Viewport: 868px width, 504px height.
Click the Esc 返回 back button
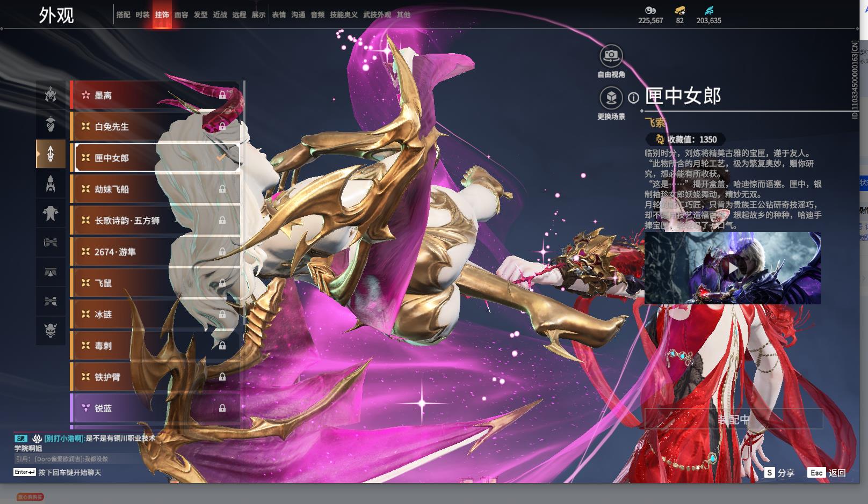click(827, 473)
